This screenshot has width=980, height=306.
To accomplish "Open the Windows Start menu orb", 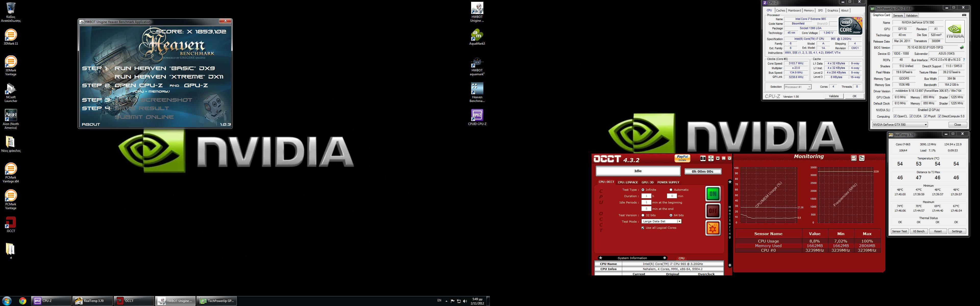I will [7, 301].
